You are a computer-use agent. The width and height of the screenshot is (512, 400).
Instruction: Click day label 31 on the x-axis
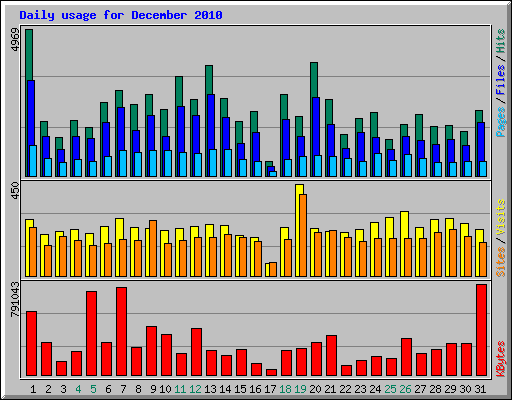[x=480, y=389]
